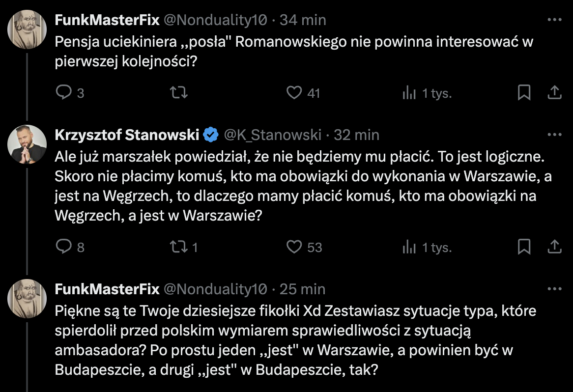
Task: Share FunkMasterFix's first tweet
Action: [554, 92]
